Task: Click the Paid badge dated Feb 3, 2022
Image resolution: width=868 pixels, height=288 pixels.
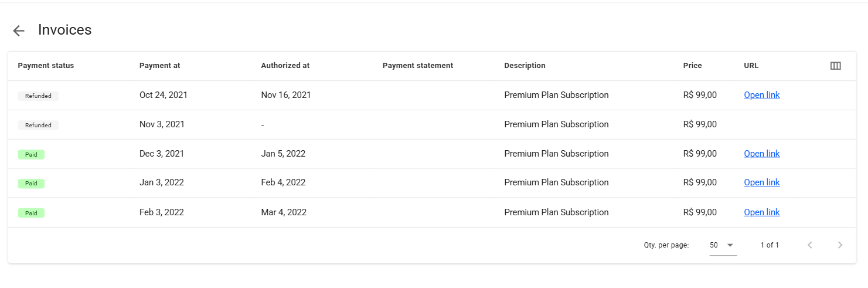Action: pyautogui.click(x=31, y=213)
